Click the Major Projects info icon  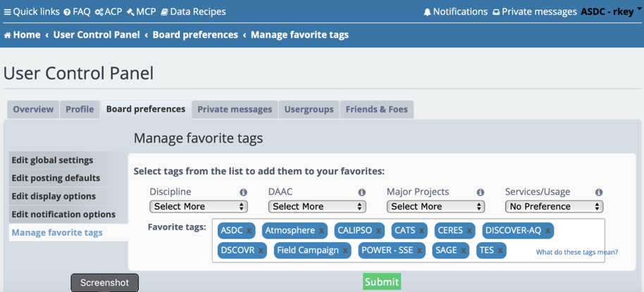480,192
